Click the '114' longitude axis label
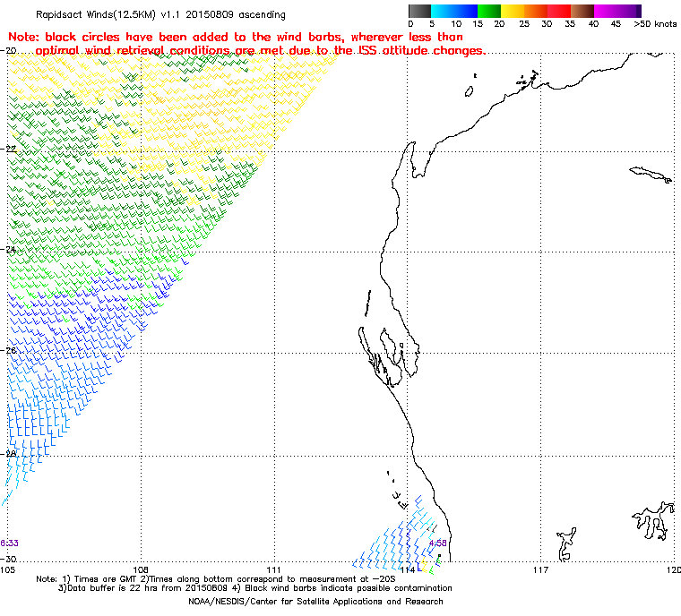This screenshot has width=681, height=616. [x=408, y=569]
